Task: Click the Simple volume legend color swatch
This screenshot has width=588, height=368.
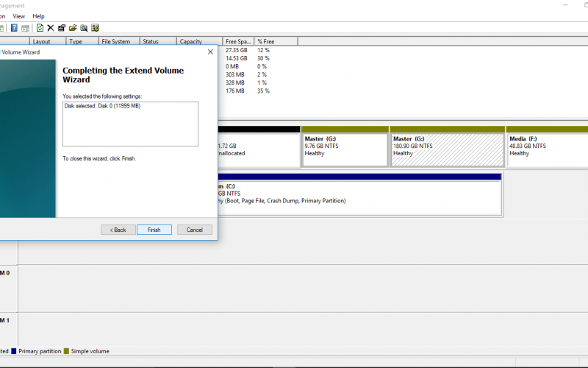Action: coord(66,352)
